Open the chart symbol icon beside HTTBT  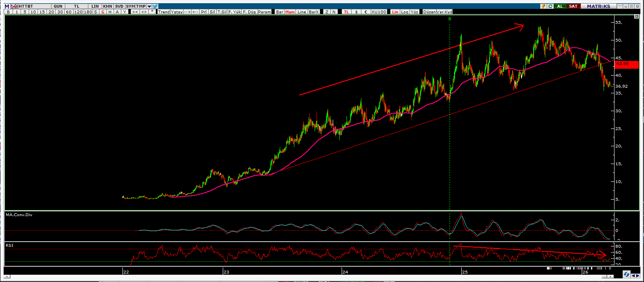click(x=14, y=6)
